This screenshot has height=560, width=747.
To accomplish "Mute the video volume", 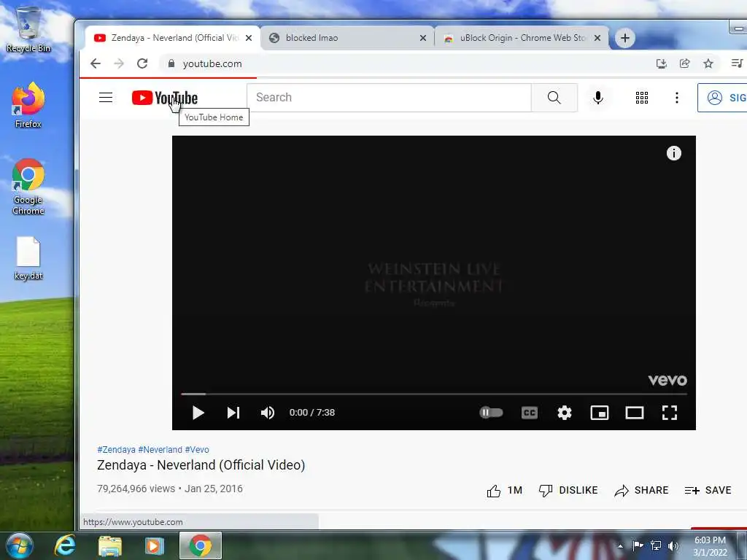I will 267,413.
